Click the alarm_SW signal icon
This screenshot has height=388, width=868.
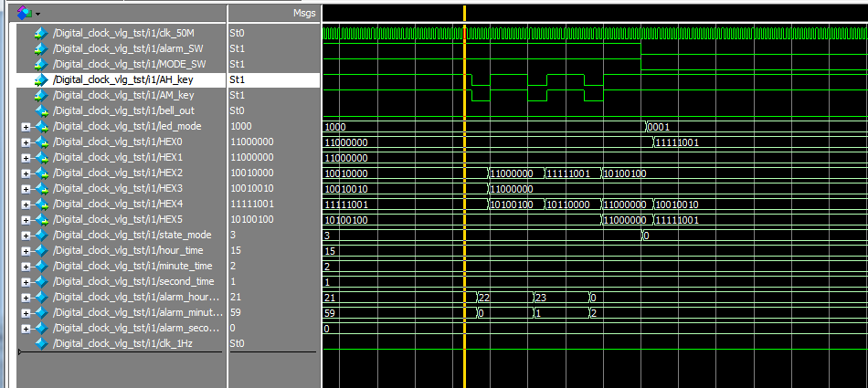point(39,49)
